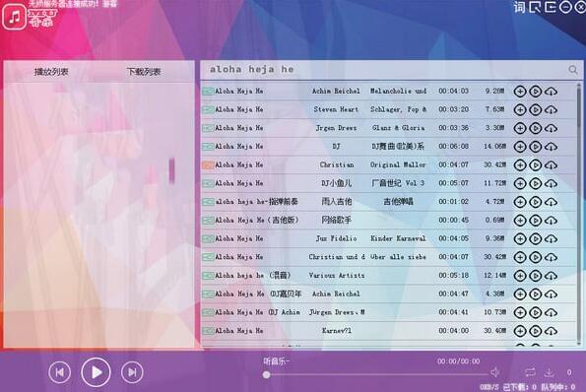The image size is (586, 392).
Task: Switch to the 下载列表 tab
Action: pos(144,72)
